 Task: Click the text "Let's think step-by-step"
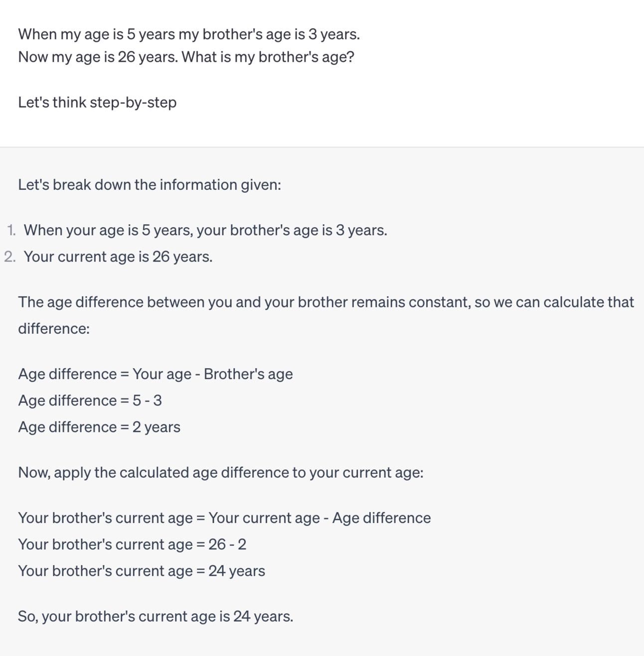click(97, 102)
